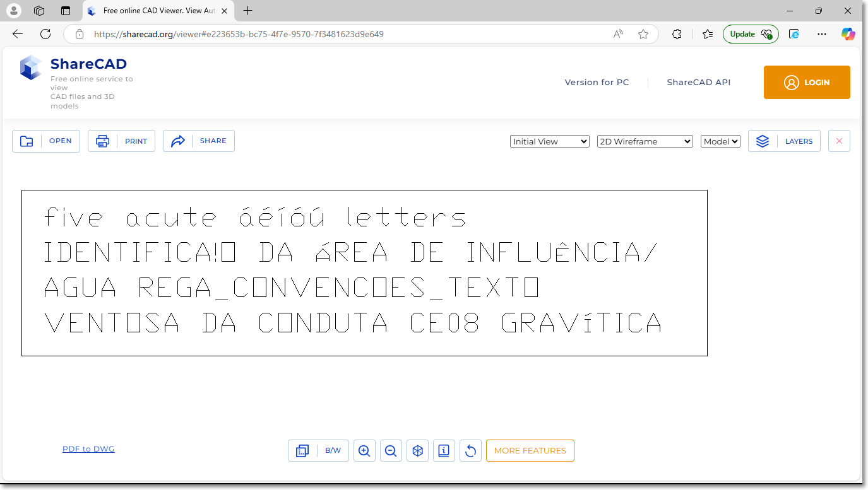The image size is (868, 490).
Task: Rotate the drawing with the rotate icon
Action: (x=470, y=451)
